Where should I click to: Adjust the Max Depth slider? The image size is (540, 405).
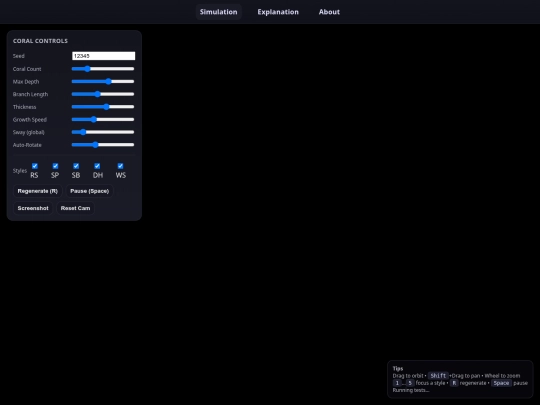[x=103, y=82]
